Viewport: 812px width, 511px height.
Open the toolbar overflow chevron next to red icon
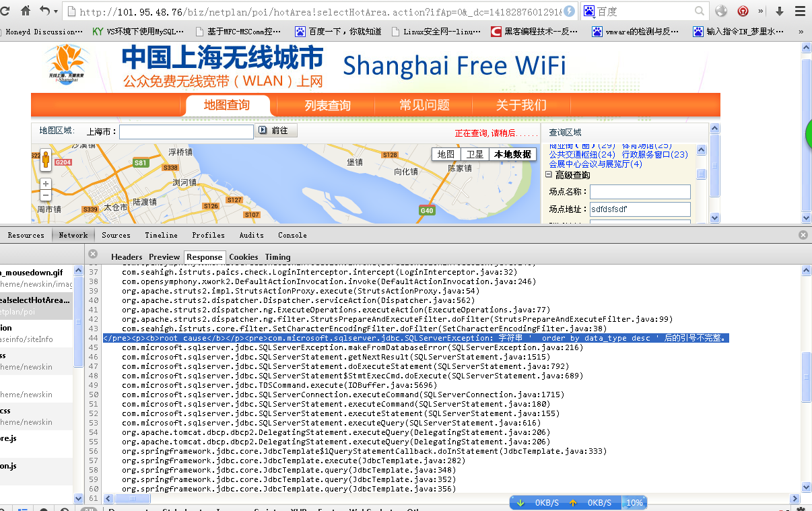coord(761,11)
